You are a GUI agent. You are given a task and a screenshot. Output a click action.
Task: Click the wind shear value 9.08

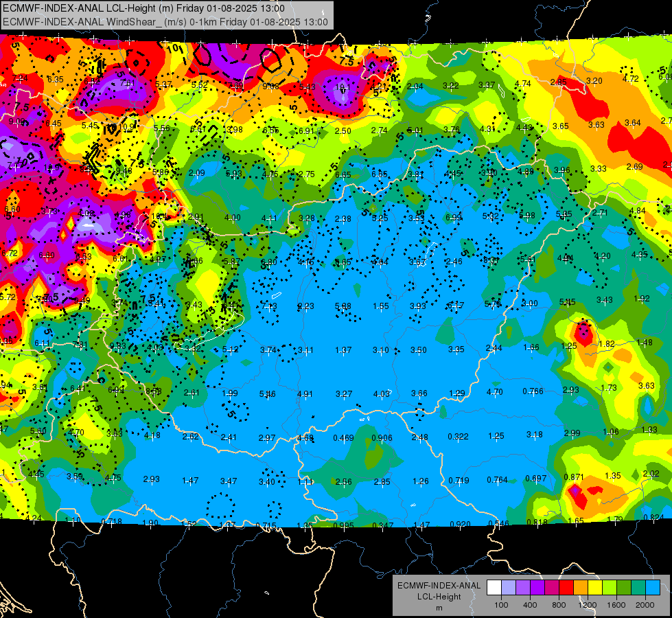click(270, 87)
